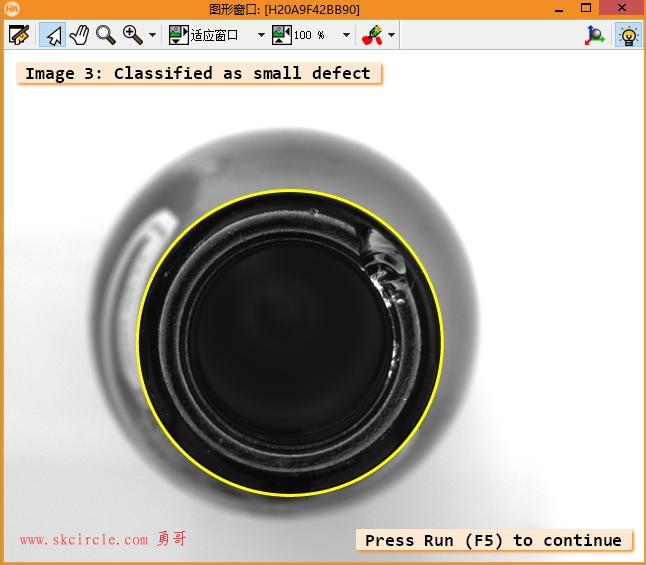Choose the zoom-in magnifier with plus
Image resolution: width=646 pixels, height=565 pixels.
coord(132,35)
